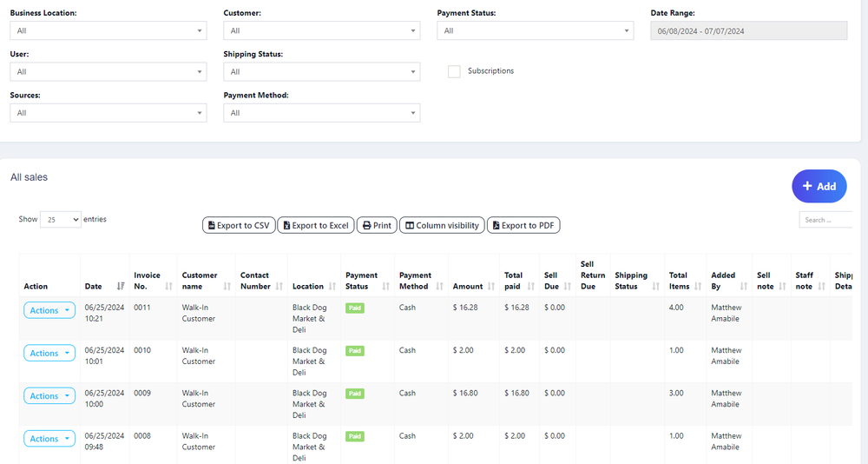Image resolution: width=868 pixels, height=464 pixels.
Task: Sort sales by Amount column
Action: tap(490, 286)
